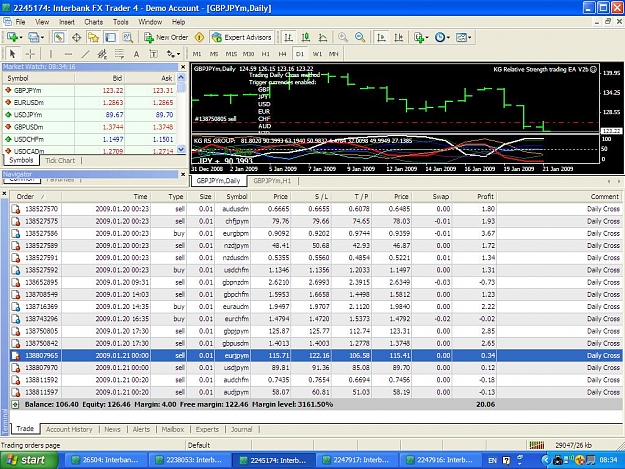Toggle Auto Scroll chart icon
This screenshot has width=625, height=469.
click(x=381, y=37)
